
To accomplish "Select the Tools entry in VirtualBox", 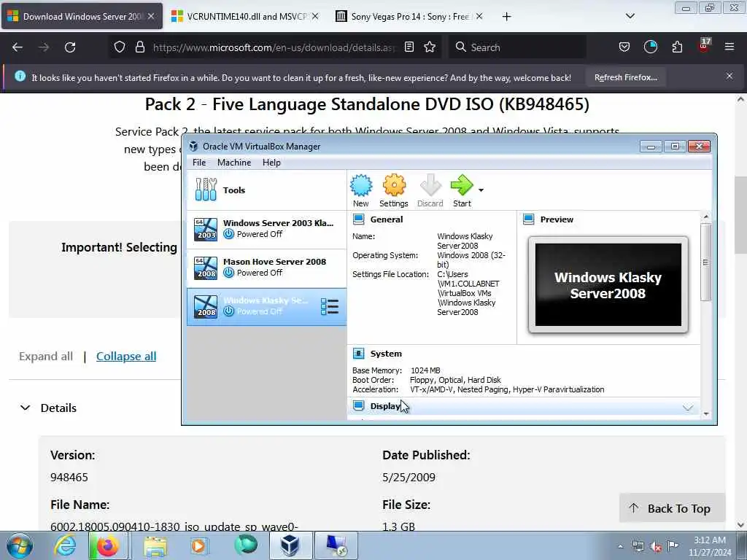I will [x=267, y=190].
